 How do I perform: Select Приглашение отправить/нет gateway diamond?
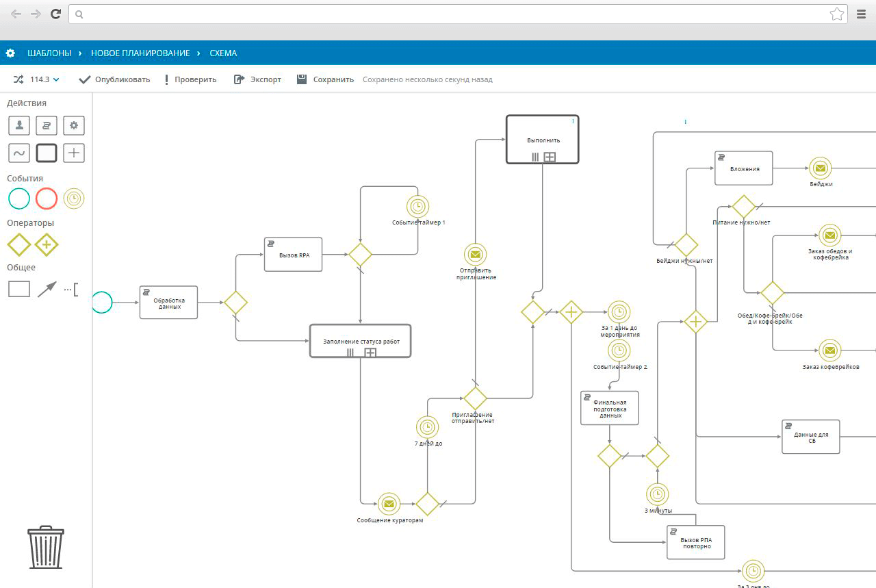pyautogui.click(x=475, y=398)
